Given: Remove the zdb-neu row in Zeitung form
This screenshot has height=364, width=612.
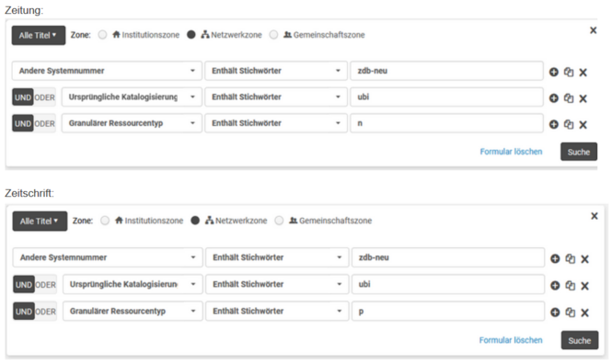Looking at the screenshot, I should tap(583, 73).
